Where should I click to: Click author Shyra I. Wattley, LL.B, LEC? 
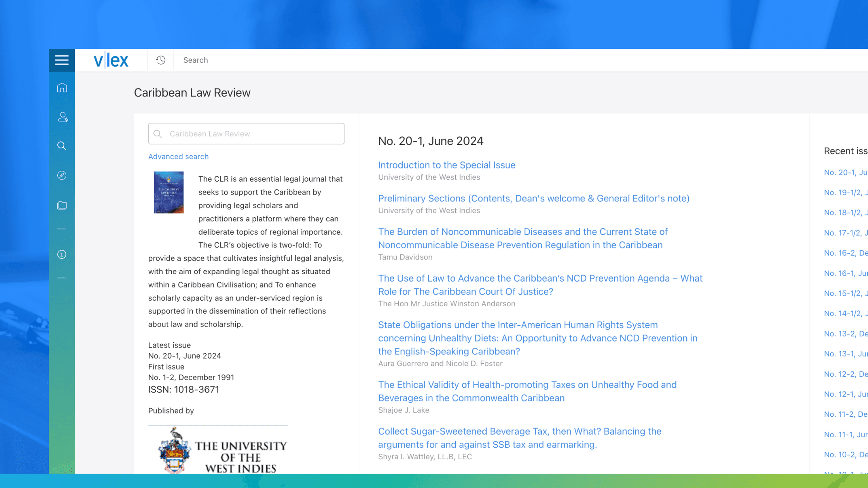pos(425,457)
